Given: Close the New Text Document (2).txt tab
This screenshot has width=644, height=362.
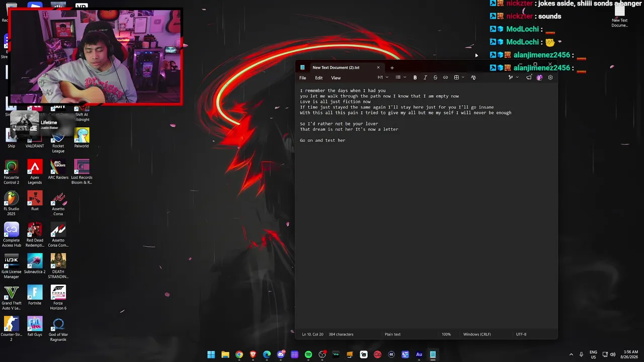Looking at the screenshot, I should pos(378,67).
